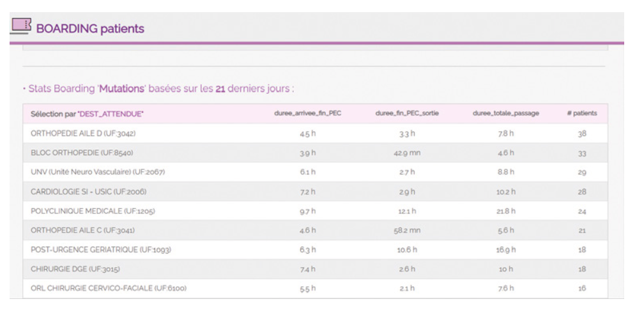Select ORTHOPEDIE AILE D (UF:3042) row

pos(82,134)
